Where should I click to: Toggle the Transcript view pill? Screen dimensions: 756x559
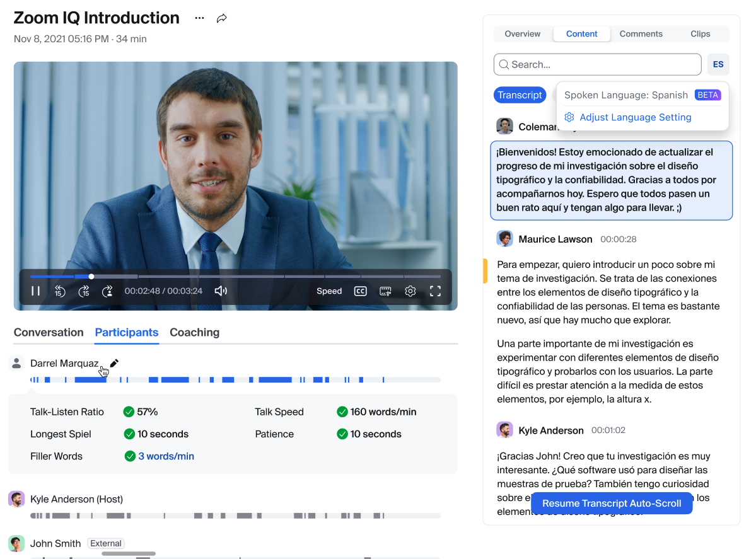520,95
